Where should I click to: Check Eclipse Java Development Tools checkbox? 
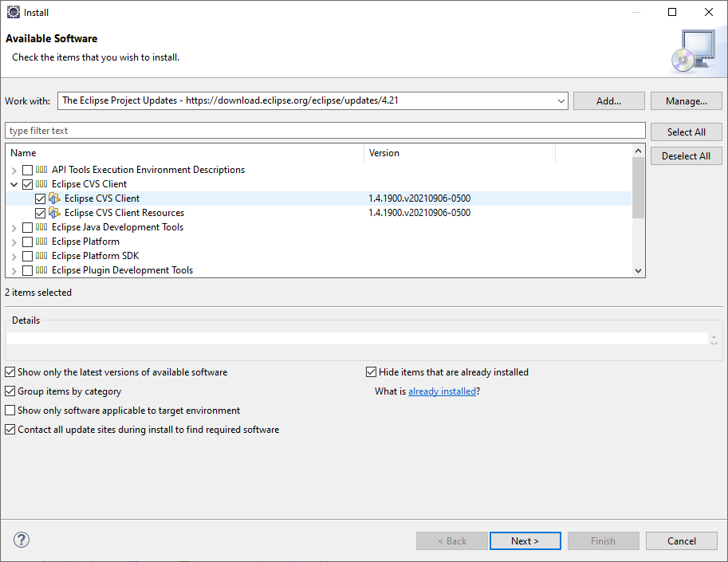pyautogui.click(x=27, y=228)
